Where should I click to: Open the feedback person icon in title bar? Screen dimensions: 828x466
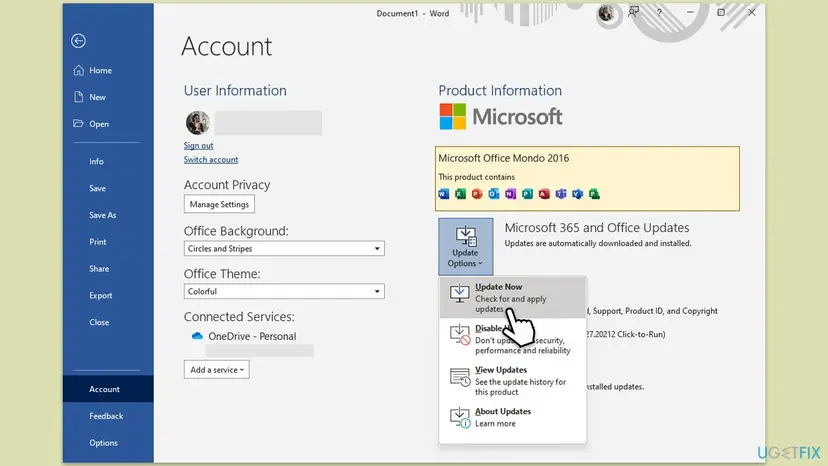pos(634,12)
